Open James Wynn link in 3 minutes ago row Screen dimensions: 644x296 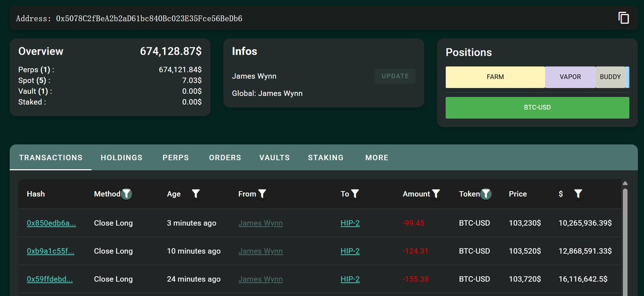(x=260, y=223)
